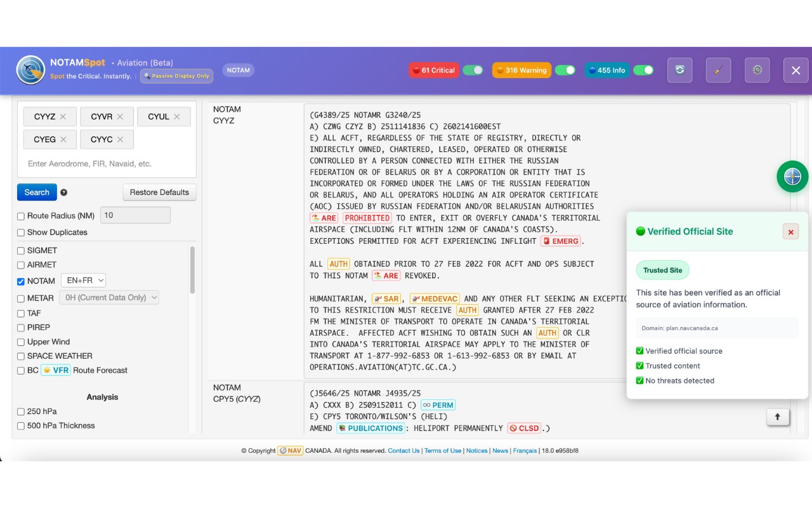Click the MEDEVAC highlight badge
The height and width of the screenshot is (508, 812).
click(x=435, y=298)
